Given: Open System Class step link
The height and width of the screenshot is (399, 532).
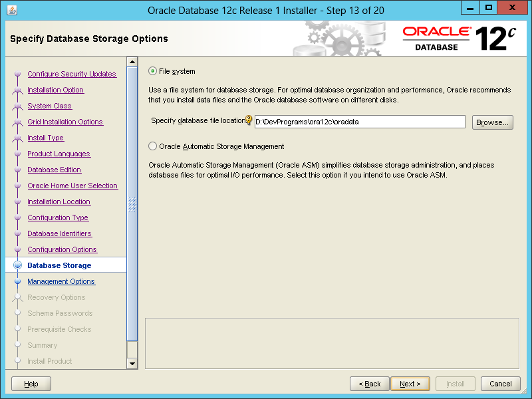Looking at the screenshot, I should (x=49, y=106).
